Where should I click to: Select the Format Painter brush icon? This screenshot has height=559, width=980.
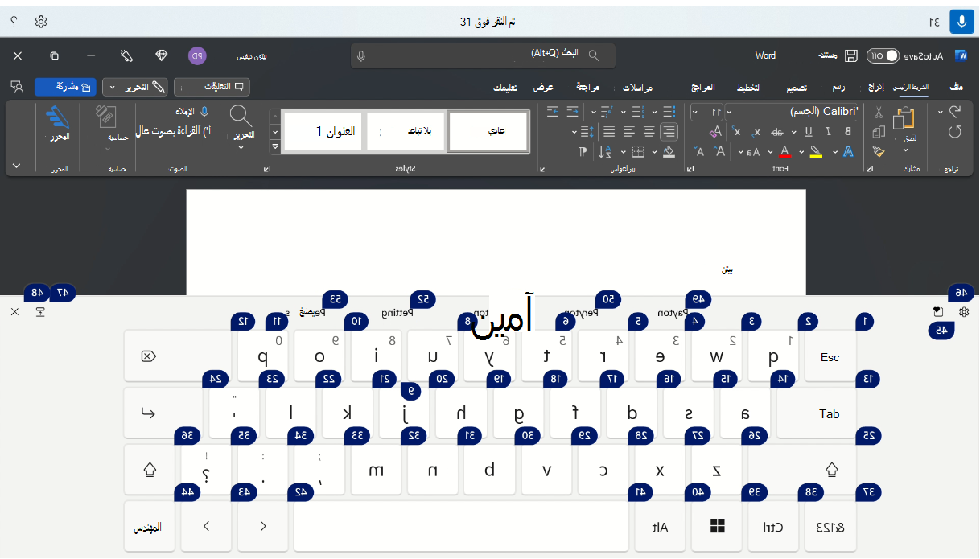[879, 151]
